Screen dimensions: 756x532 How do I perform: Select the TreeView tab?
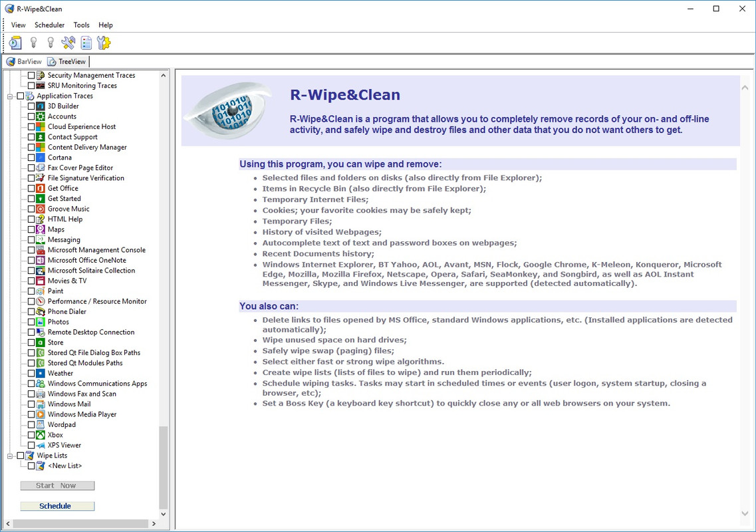point(66,61)
